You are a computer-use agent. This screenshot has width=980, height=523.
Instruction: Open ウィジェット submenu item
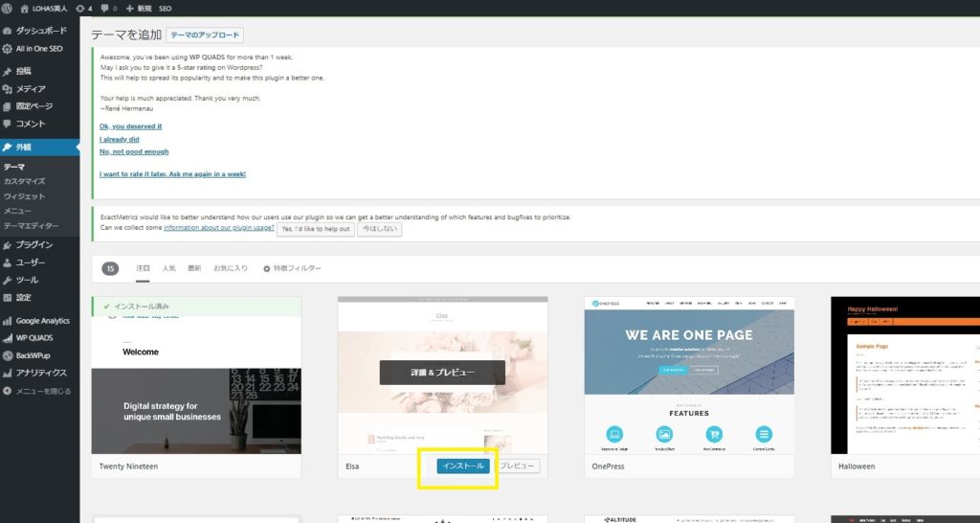(x=24, y=195)
